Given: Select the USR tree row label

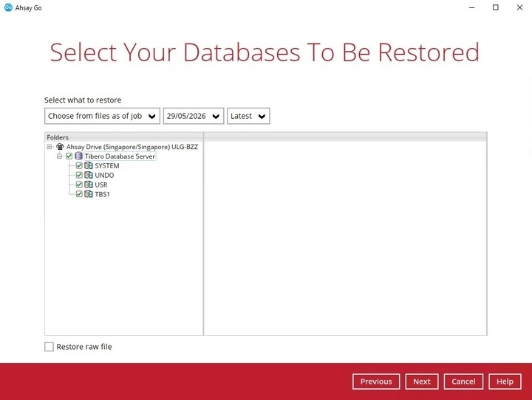Looking at the screenshot, I should pyautogui.click(x=100, y=185).
